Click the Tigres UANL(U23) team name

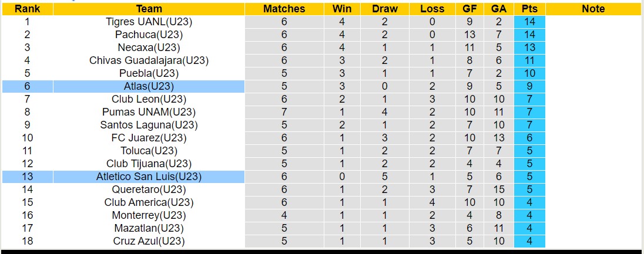pos(149,22)
